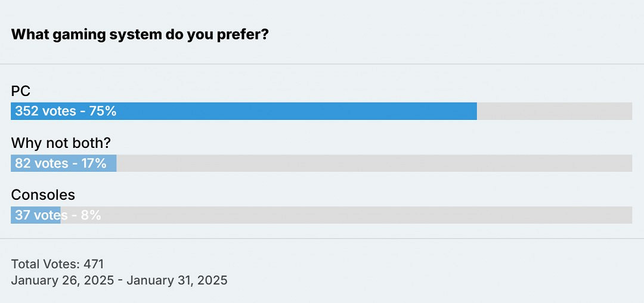Viewport: 644px width, 303px height.
Task: Click the 8% percentage value
Action: (x=91, y=215)
